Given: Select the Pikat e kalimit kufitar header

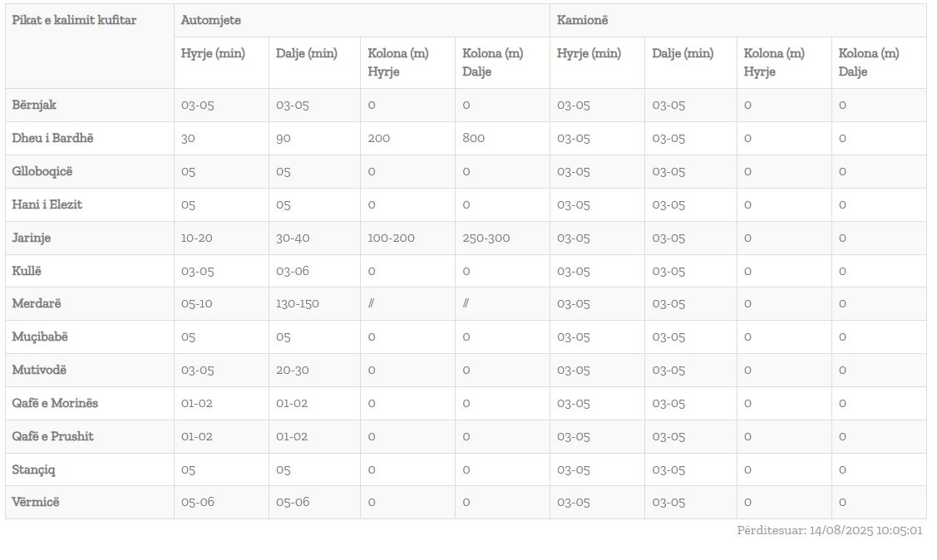Looking at the screenshot, I should pos(74,20).
